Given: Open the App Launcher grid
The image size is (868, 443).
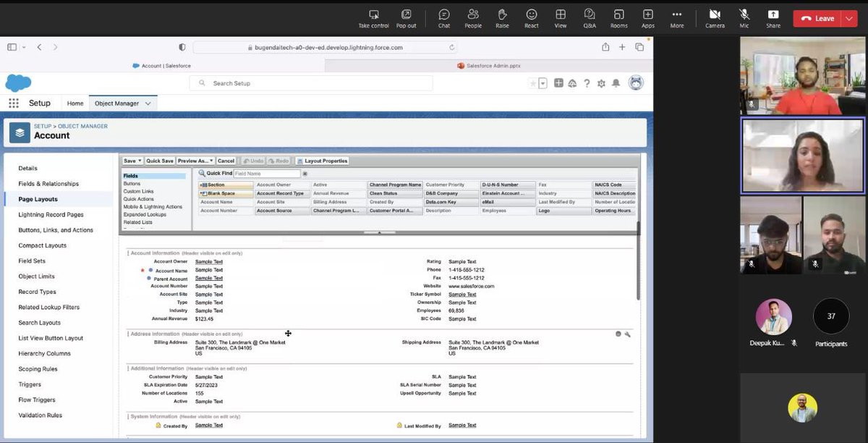Looking at the screenshot, I should (x=13, y=104).
